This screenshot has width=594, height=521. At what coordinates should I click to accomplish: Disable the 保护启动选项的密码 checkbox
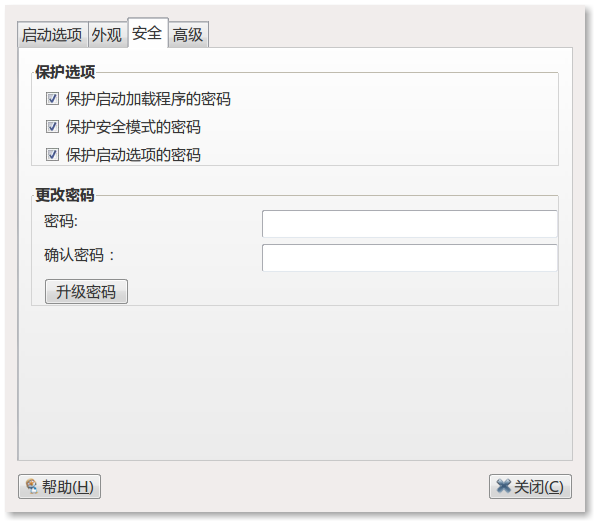tap(52, 155)
